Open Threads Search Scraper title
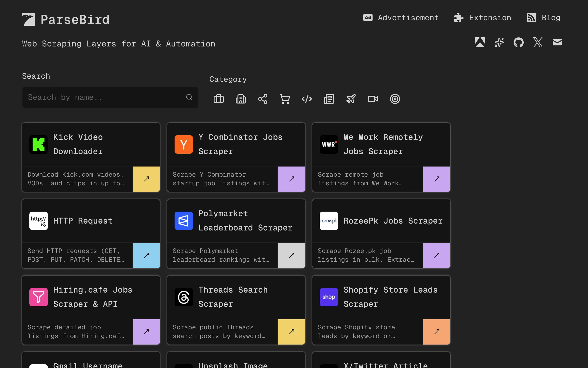The image size is (588, 368). click(x=233, y=297)
